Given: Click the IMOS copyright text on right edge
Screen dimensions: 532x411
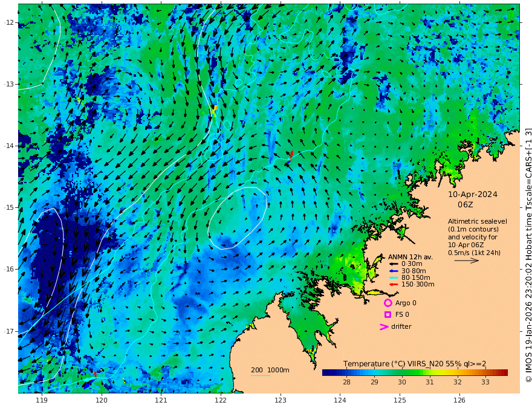Looking at the screenshot, I should pos(528,255).
